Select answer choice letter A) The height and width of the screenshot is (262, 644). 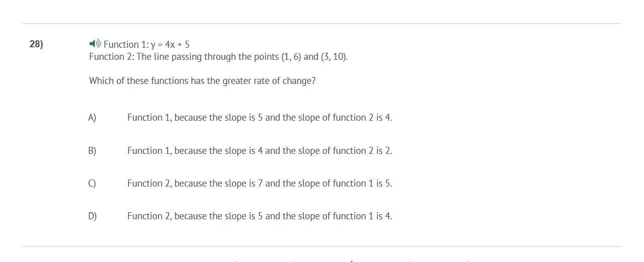point(92,118)
